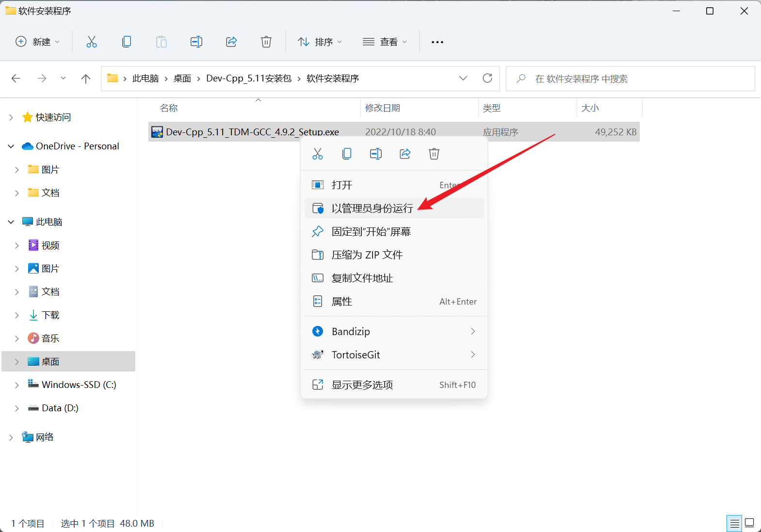Click the Dev-Cpp_5.11安装包 breadcrumb
Viewport: 761px width, 532px height.
pos(249,79)
